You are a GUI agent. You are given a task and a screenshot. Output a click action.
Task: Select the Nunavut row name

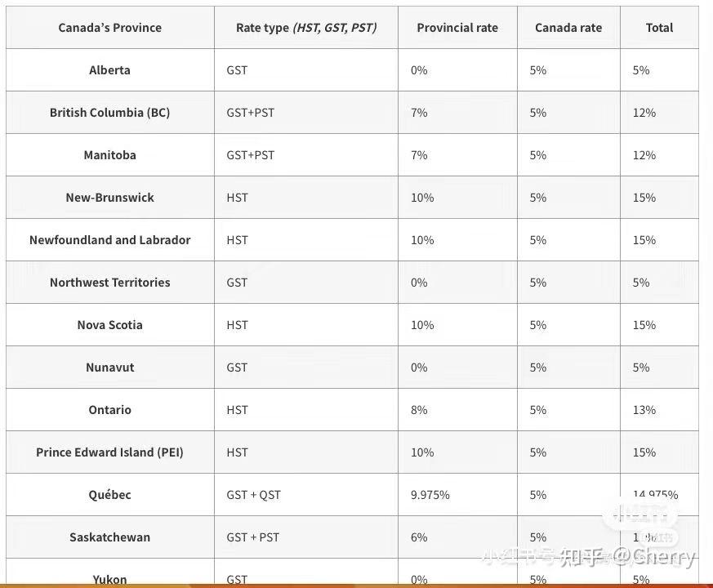pyautogui.click(x=109, y=367)
